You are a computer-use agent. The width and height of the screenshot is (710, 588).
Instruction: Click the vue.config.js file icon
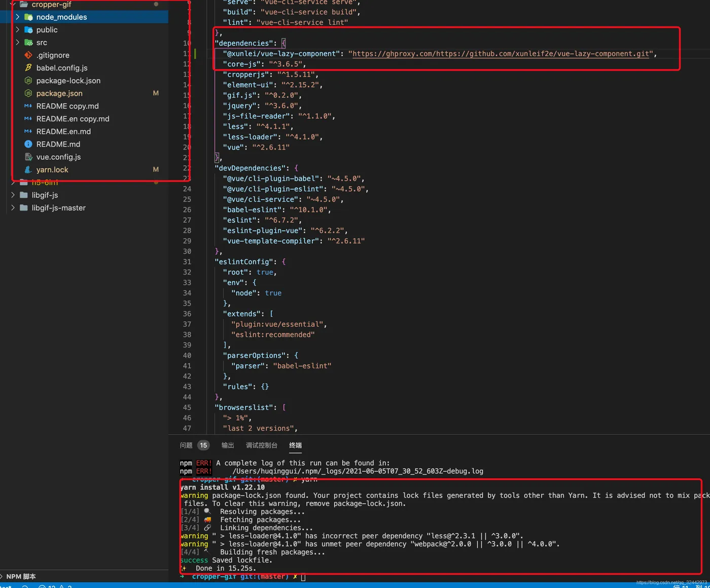pos(28,157)
